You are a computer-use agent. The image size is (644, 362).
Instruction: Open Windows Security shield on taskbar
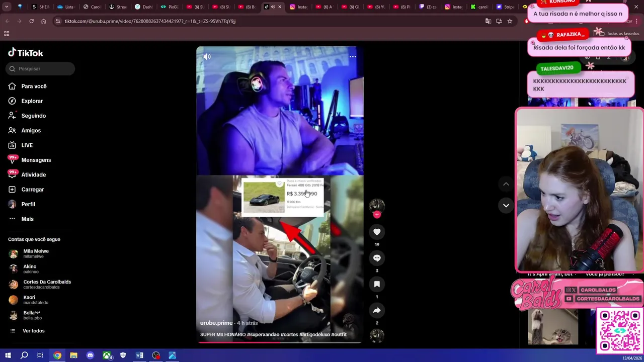point(123,355)
